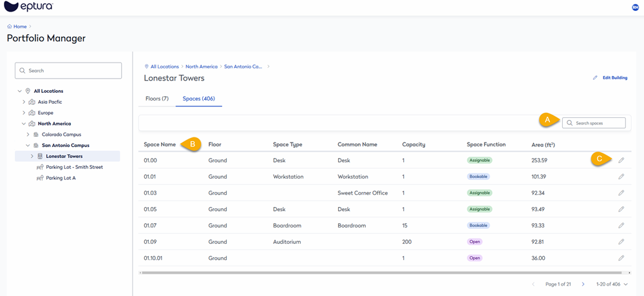Sort by Space Type column header
This screenshot has height=296, width=644.
tap(288, 144)
